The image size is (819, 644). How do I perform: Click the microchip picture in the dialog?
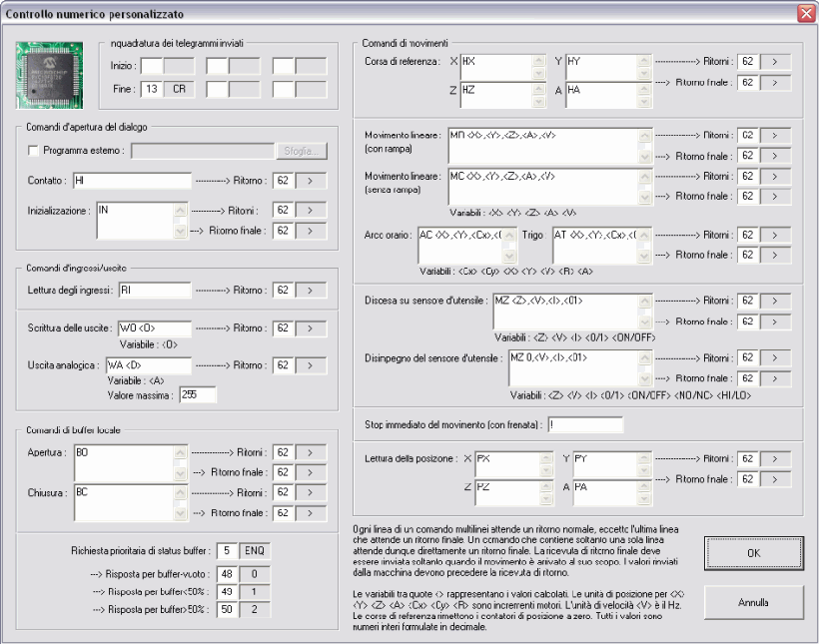[x=49, y=75]
